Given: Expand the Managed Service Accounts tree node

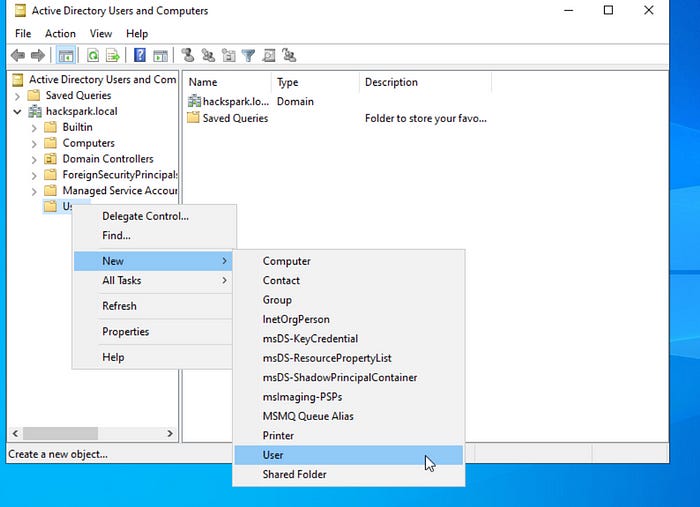Looking at the screenshot, I should click(34, 191).
